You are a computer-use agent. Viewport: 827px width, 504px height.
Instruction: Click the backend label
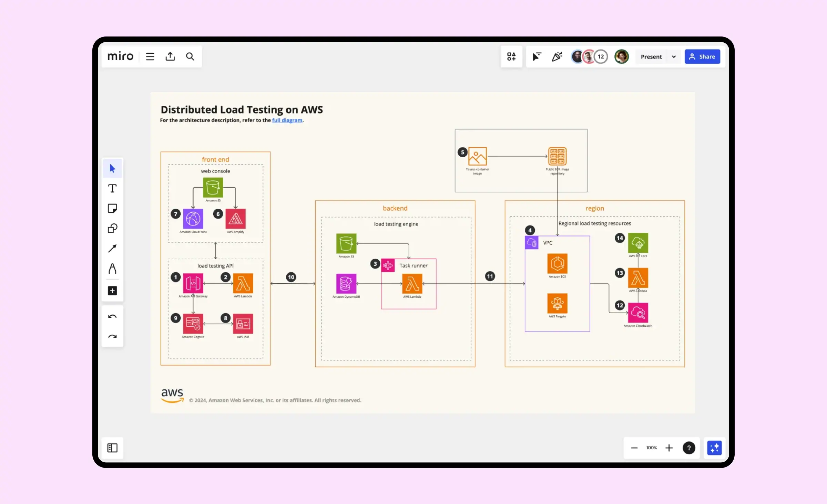(x=395, y=208)
